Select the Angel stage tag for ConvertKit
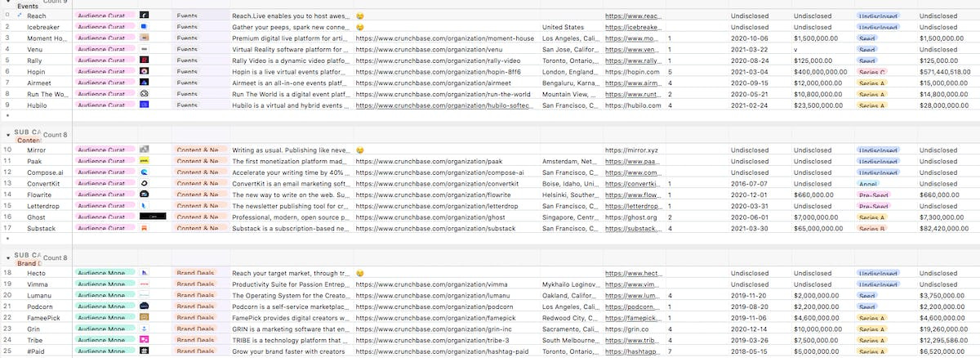The width and height of the screenshot is (980, 358). (x=867, y=184)
